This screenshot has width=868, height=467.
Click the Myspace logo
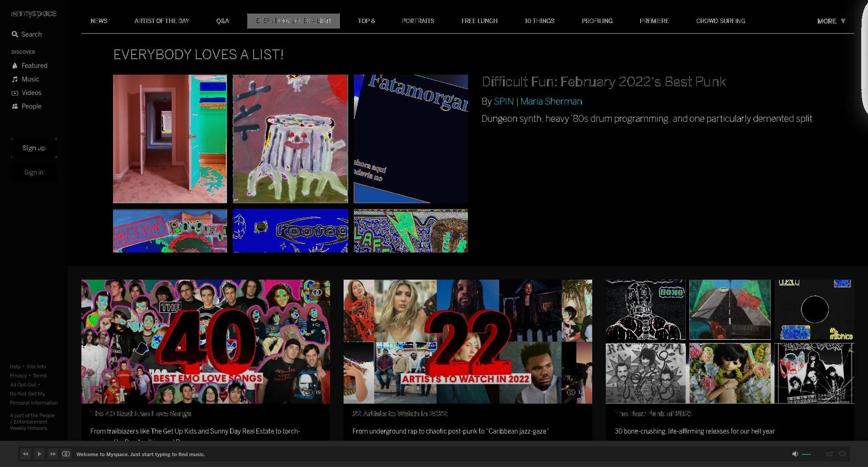click(x=34, y=14)
